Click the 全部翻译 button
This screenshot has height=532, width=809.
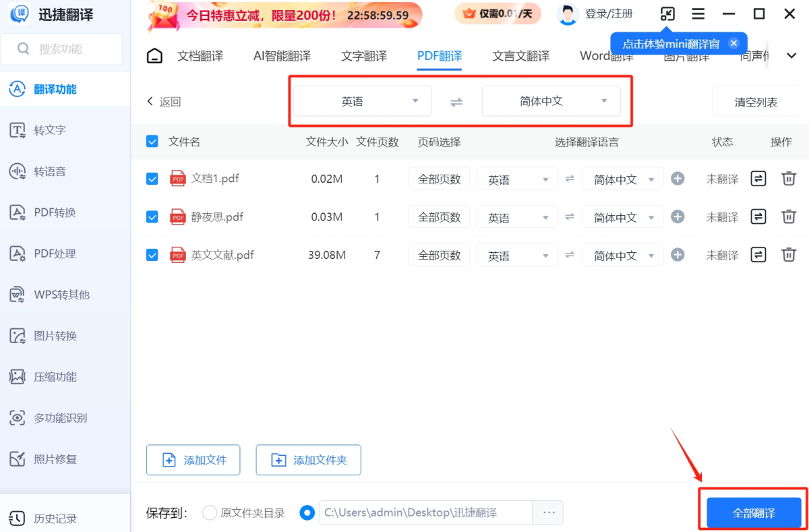coord(754,513)
